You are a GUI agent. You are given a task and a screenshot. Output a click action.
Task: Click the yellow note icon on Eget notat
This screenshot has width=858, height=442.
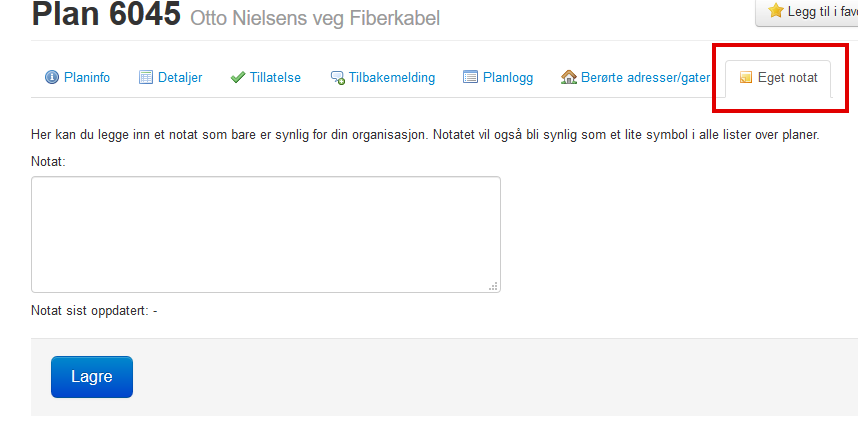pyautogui.click(x=746, y=77)
